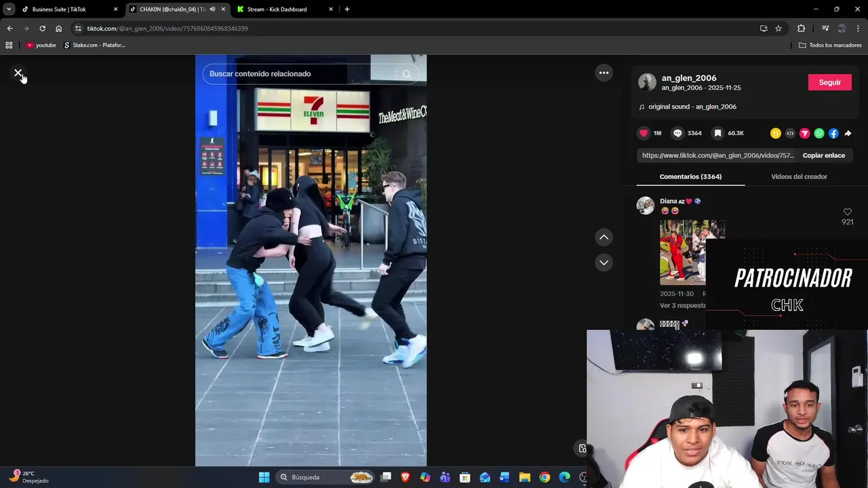Send to friends via pink icon

(x=804, y=134)
